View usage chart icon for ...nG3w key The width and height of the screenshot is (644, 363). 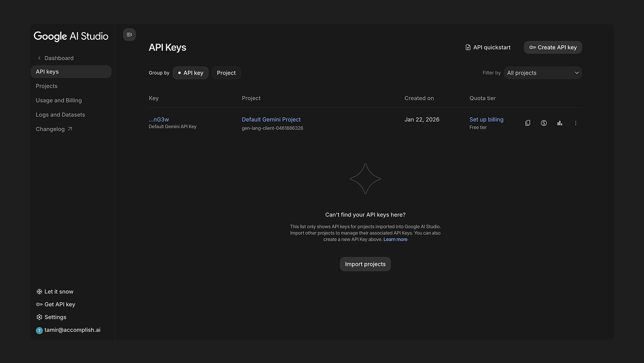(x=560, y=123)
